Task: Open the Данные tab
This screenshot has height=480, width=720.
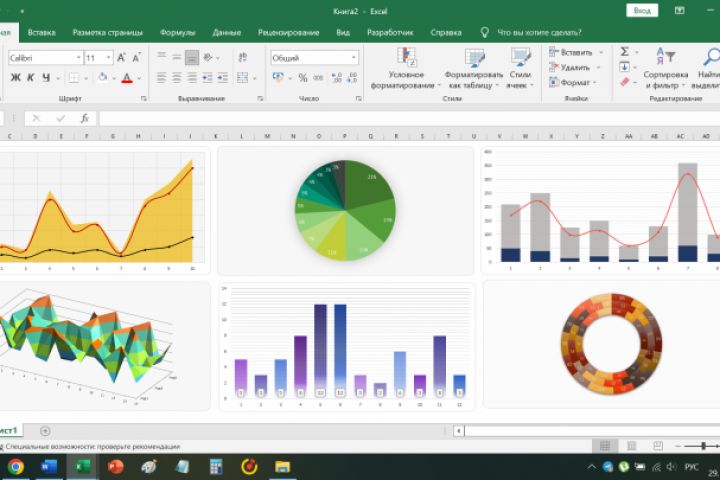Action: (x=227, y=33)
